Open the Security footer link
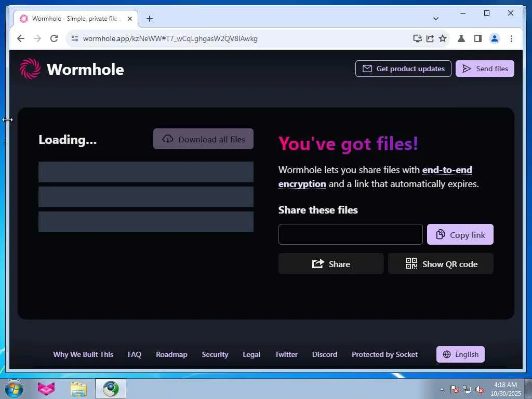Image resolution: width=532 pixels, height=399 pixels. [215, 354]
